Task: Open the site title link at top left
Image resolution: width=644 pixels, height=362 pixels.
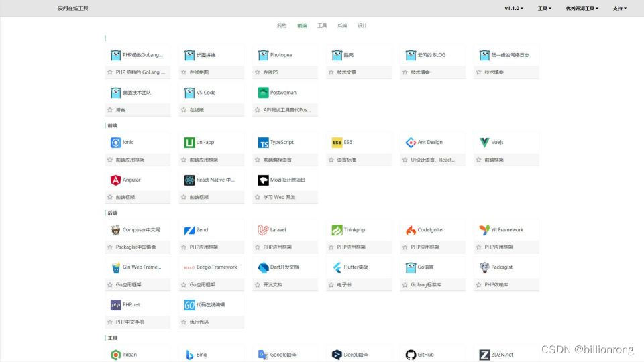Action: (x=73, y=8)
